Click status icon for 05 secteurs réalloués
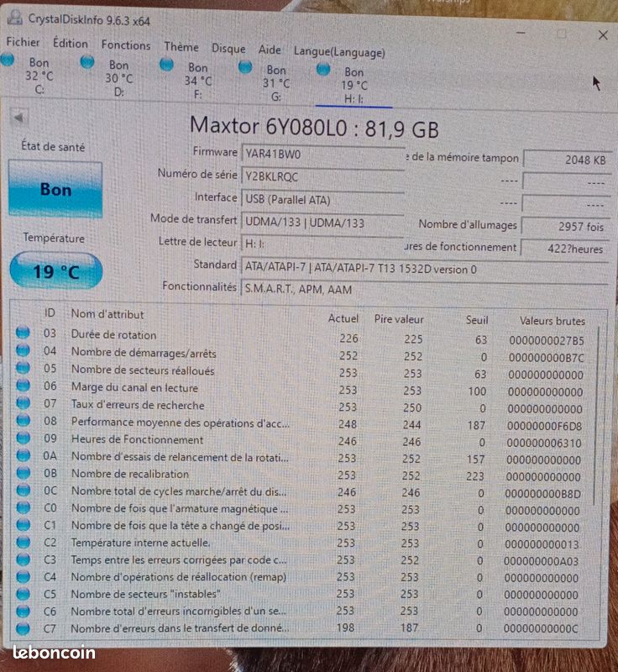This screenshot has width=618, height=672. tap(23, 368)
